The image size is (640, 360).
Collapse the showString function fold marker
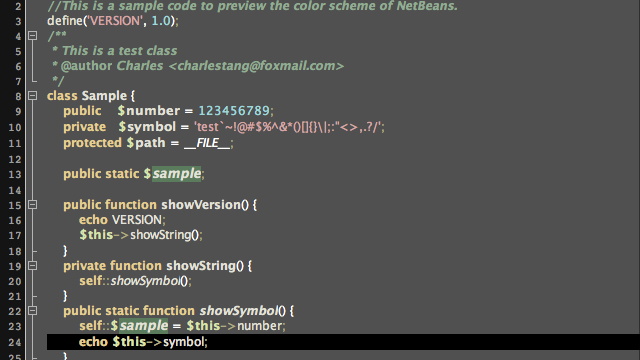[x=33, y=266]
